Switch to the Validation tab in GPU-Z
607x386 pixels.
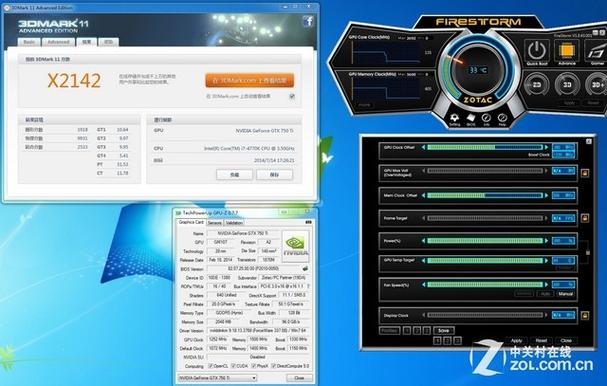[234, 223]
